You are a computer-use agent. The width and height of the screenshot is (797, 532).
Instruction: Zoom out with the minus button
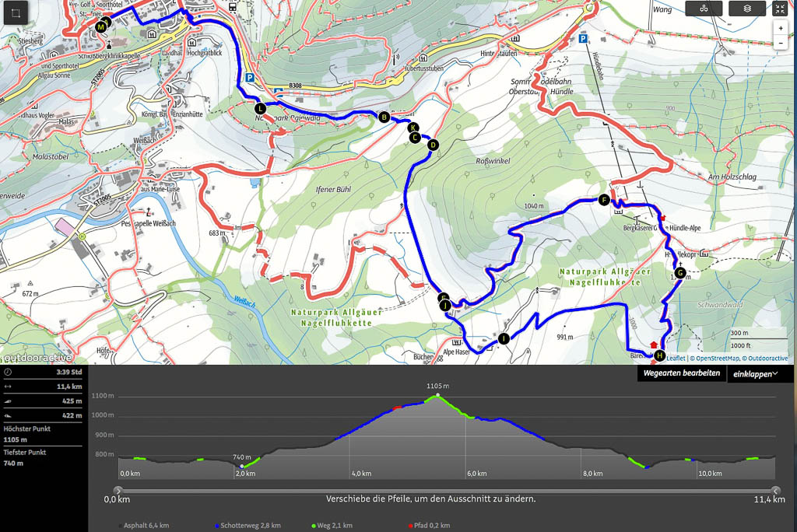point(781,43)
